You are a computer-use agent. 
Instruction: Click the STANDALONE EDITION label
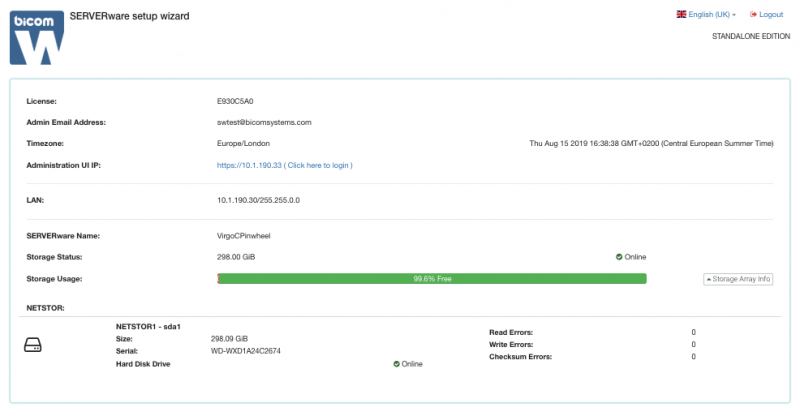click(x=751, y=36)
